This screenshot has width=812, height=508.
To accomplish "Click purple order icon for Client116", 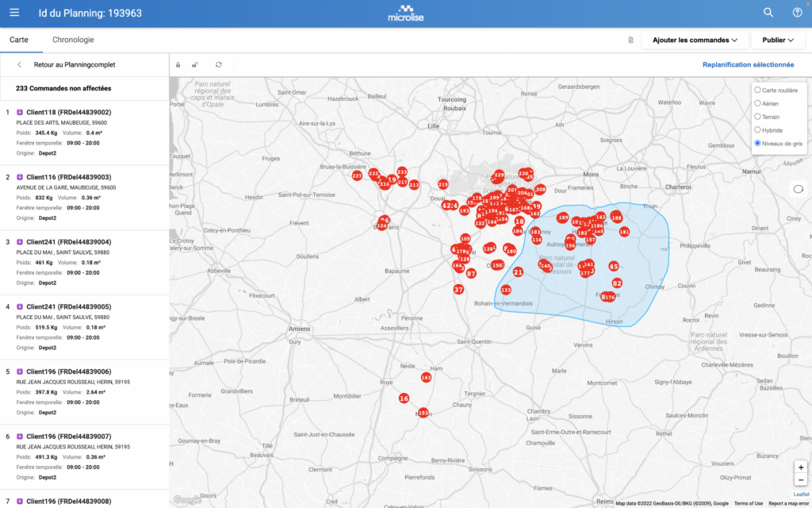I will pyautogui.click(x=20, y=177).
